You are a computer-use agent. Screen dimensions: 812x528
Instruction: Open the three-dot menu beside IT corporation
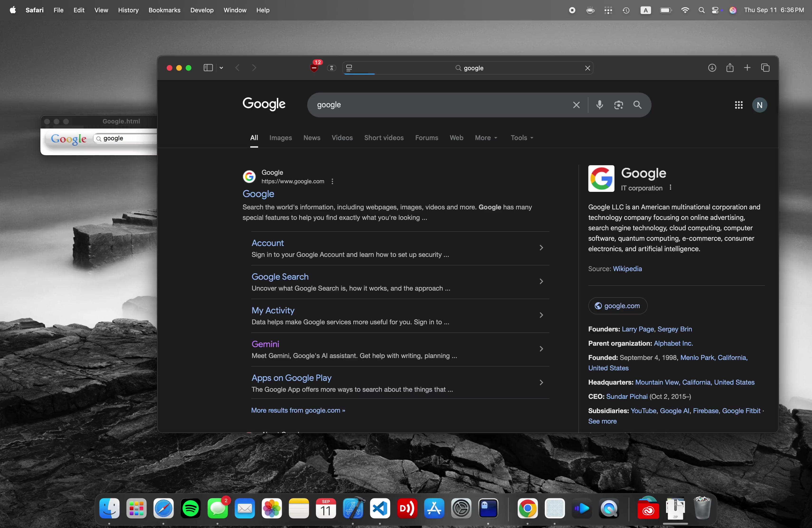tap(670, 188)
